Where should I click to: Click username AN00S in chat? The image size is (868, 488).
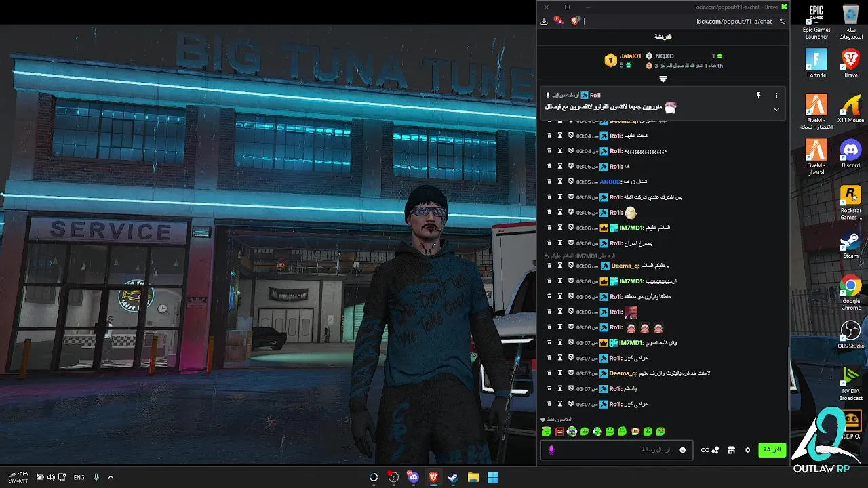pos(610,182)
